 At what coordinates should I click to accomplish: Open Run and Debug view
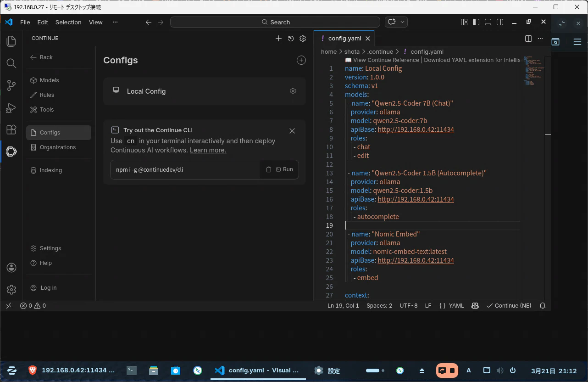(11, 107)
